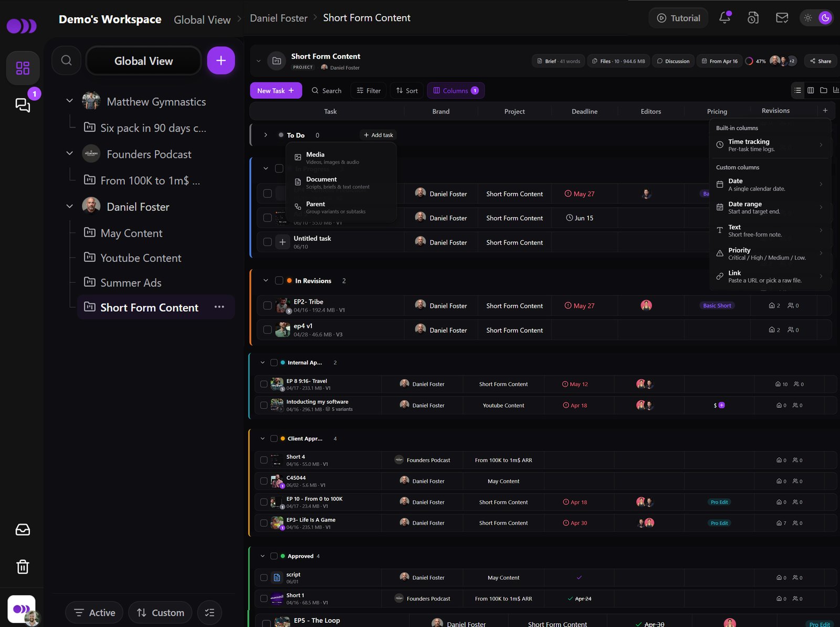The image size is (840, 627).
Task: Open the storage disk icon in the header
Action: coord(753,18)
